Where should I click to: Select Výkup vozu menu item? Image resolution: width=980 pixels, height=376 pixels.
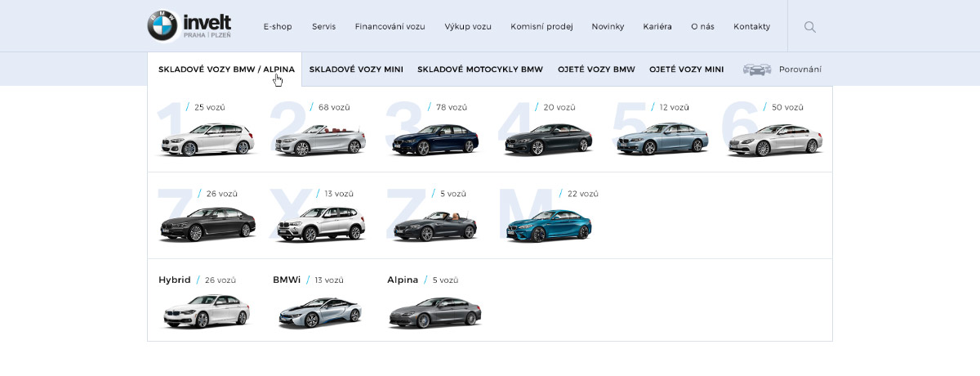[468, 27]
